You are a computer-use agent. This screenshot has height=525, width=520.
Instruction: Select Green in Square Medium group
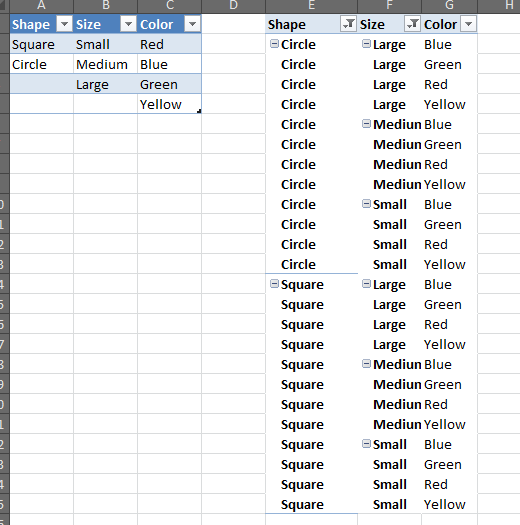(449, 384)
